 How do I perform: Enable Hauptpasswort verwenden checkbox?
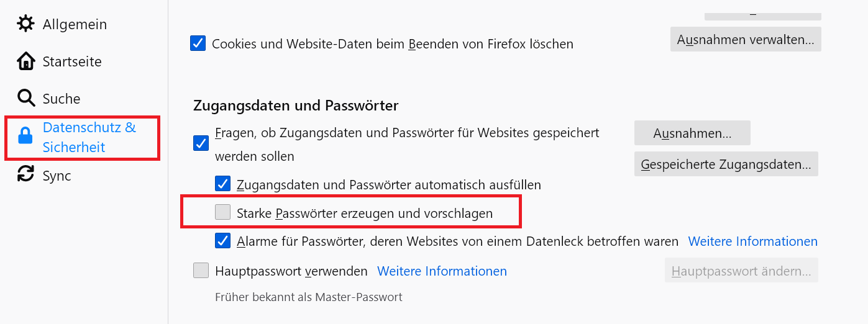(201, 271)
